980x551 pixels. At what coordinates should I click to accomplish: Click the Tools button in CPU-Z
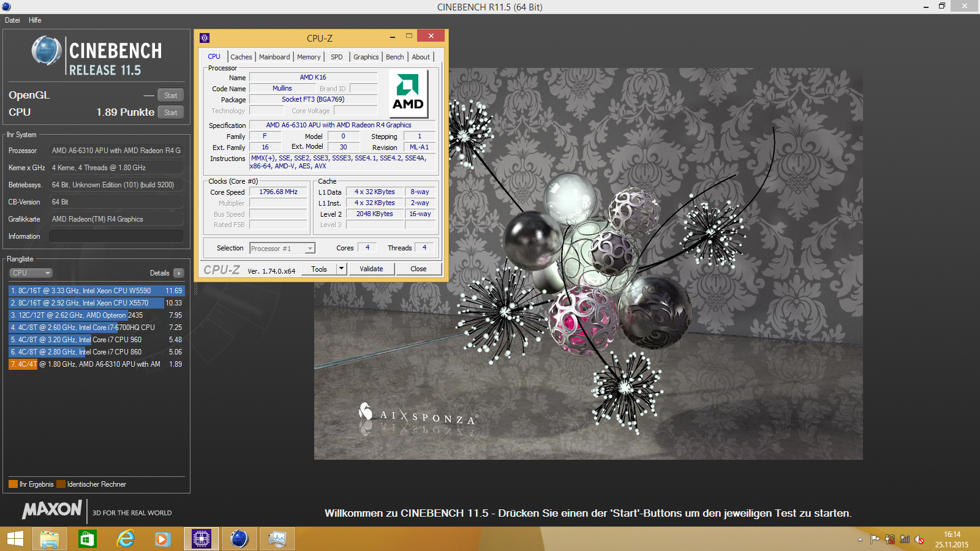point(319,269)
